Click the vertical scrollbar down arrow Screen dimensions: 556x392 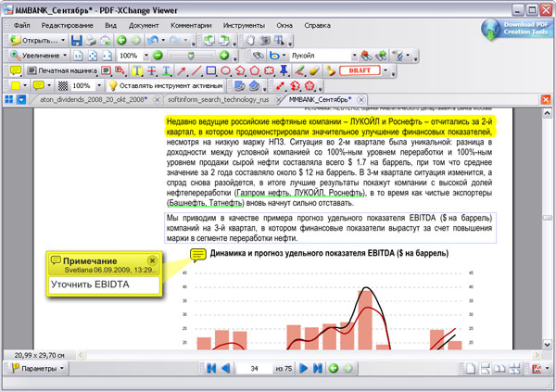pyautogui.click(x=547, y=344)
